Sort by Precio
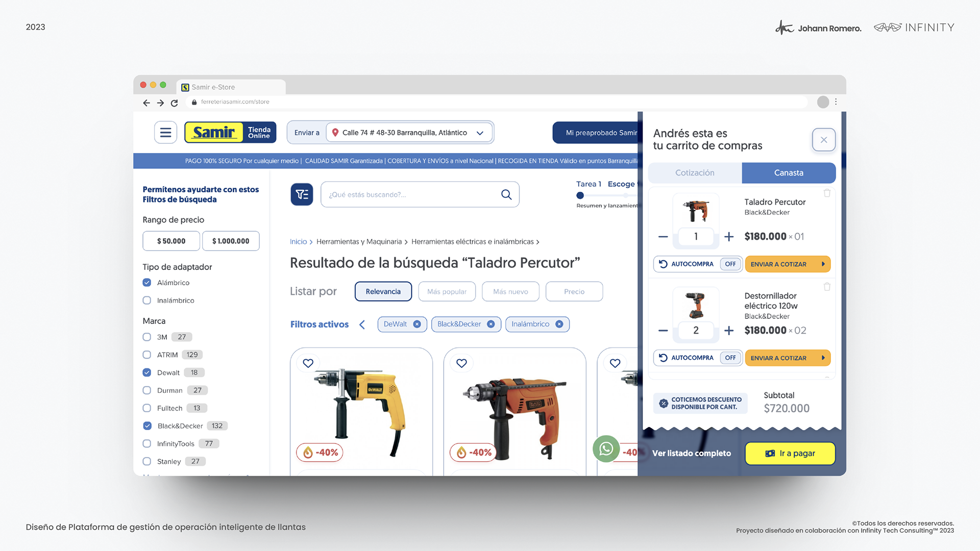This screenshot has height=551, width=980. click(574, 292)
